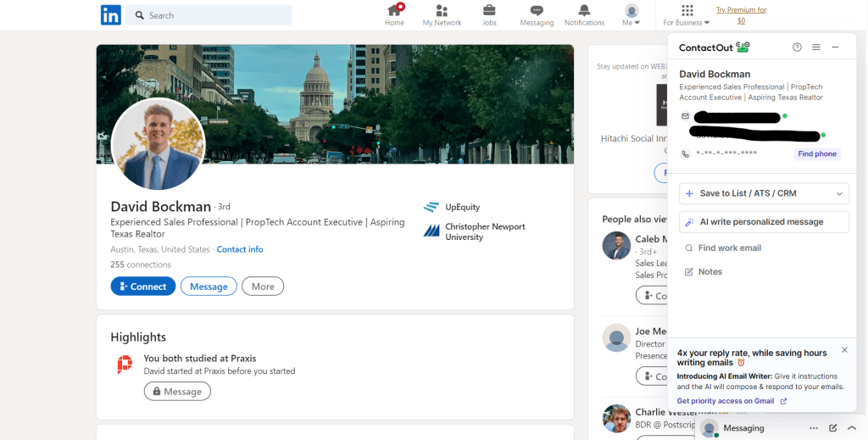Open the Contact info link
Image resolution: width=868 pixels, height=440 pixels.
tap(240, 249)
